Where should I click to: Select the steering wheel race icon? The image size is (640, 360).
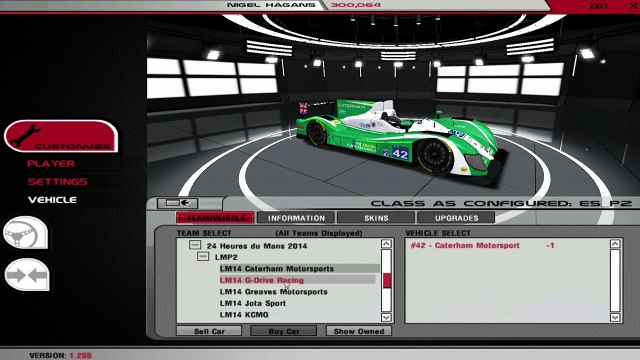[x=25, y=233]
